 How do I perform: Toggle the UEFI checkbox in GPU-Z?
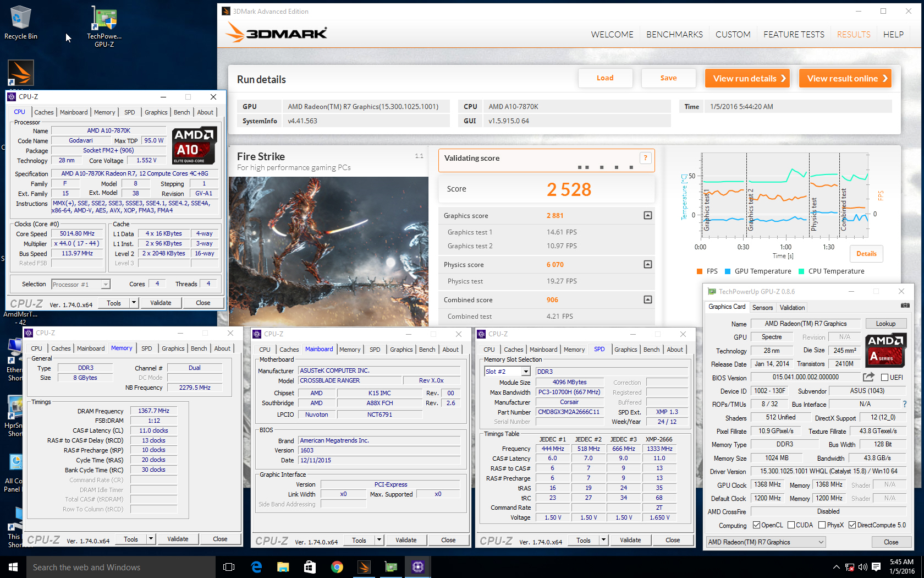click(x=884, y=378)
